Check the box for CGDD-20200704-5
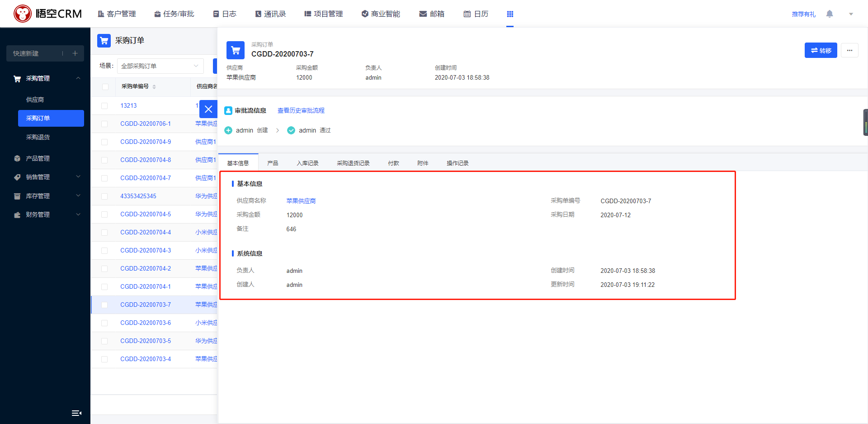 [104, 214]
